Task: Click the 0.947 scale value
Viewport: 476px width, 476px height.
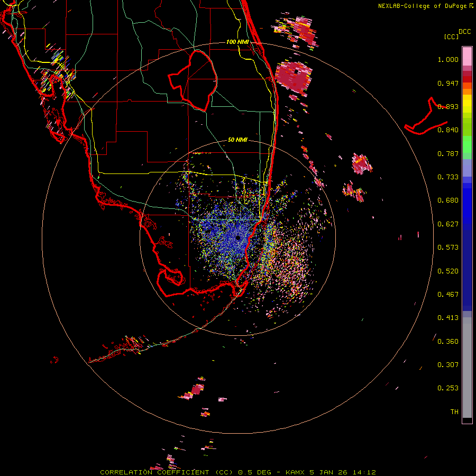Action: pos(448,83)
